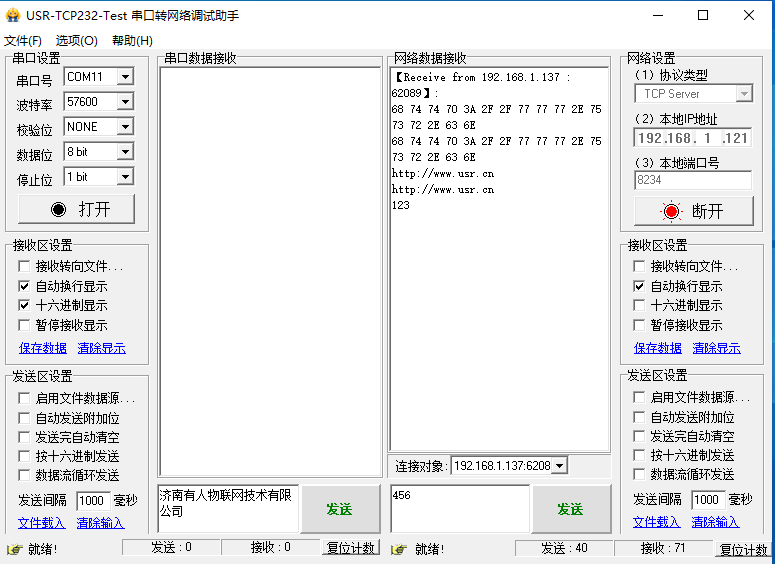Click the serial 保存数据 link
The height and width of the screenshot is (564, 775).
(x=43, y=348)
